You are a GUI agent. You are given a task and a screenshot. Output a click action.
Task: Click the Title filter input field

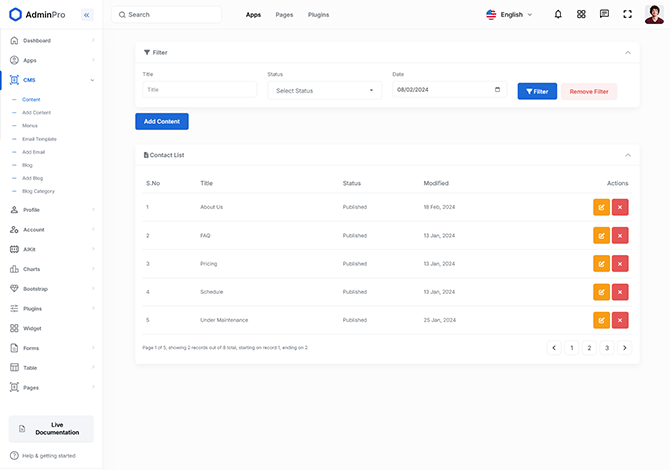(x=200, y=90)
